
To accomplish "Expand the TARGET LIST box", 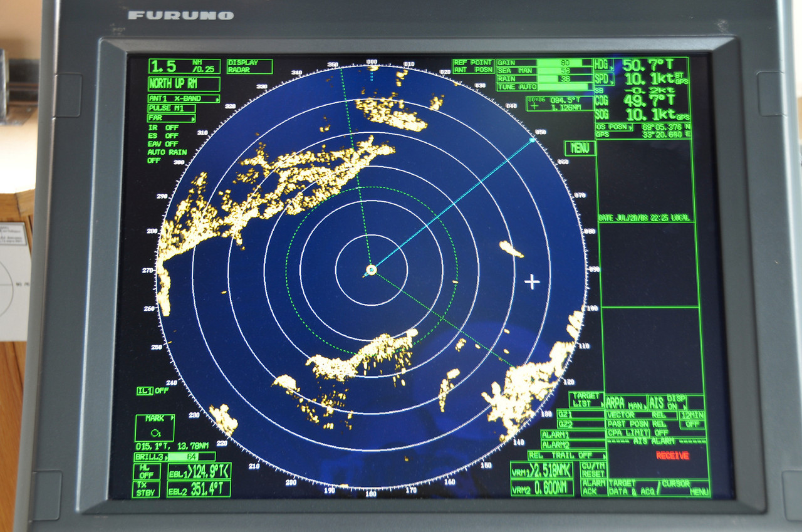I will tap(586, 400).
